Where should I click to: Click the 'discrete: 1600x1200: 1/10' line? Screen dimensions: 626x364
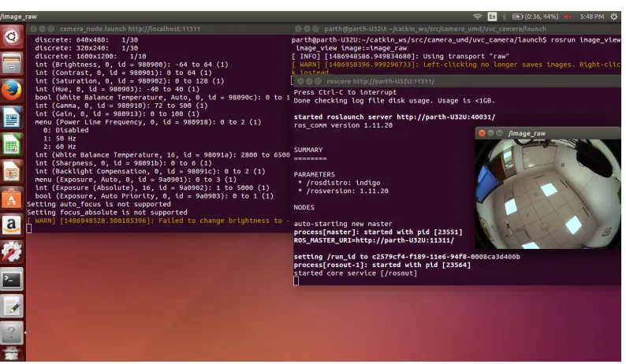90,56
